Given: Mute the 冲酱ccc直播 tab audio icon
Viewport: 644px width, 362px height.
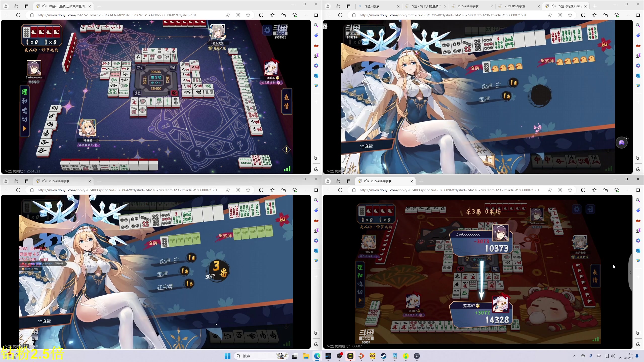Looking at the screenshot, I should click(x=45, y=6).
